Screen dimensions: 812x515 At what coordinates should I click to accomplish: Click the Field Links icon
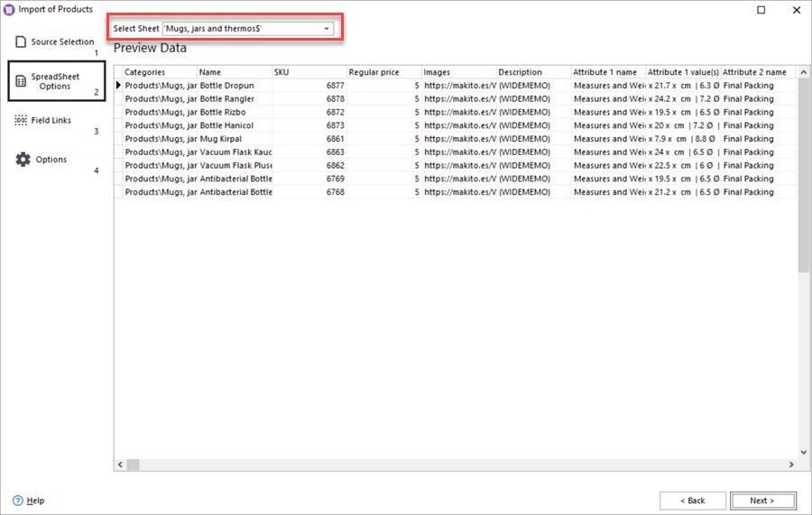coord(21,120)
